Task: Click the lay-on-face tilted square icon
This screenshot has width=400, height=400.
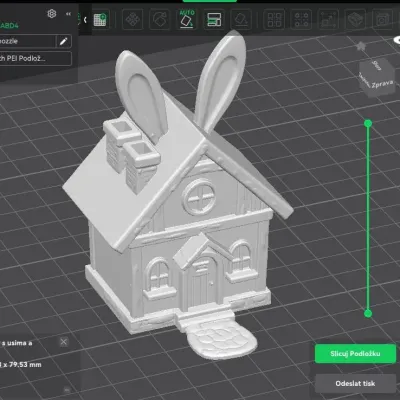Action: pyautogui.click(x=241, y=20)
